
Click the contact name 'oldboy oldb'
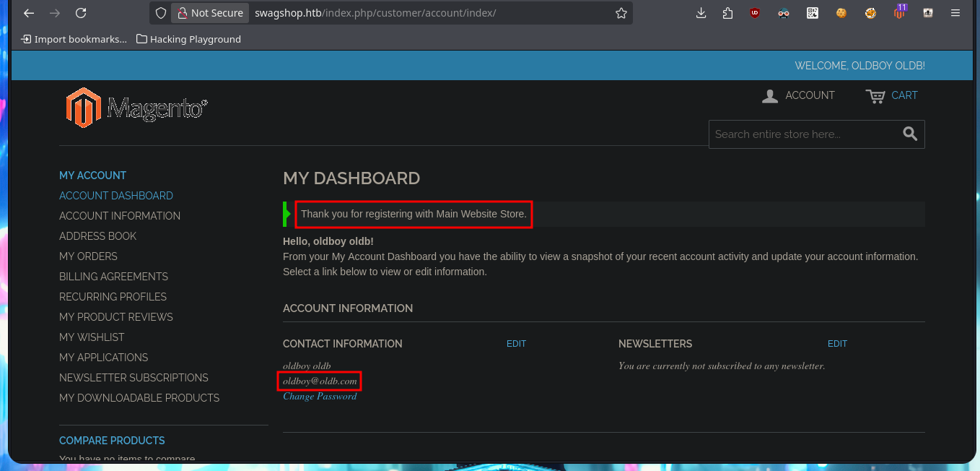(307, 366)
